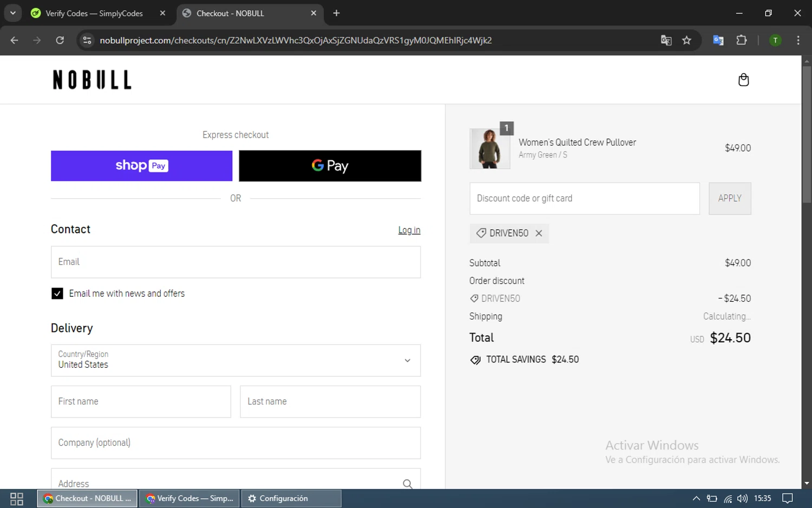Screen dimensions: 812x508
Task: Click the browser address bar URL
Action: click(296, 40)
